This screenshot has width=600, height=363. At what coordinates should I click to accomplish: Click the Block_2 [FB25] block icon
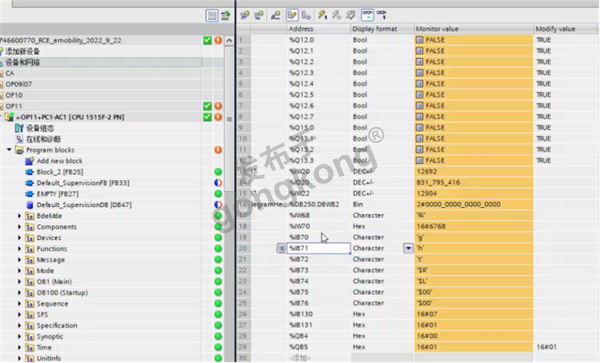[x=29, y=172]
